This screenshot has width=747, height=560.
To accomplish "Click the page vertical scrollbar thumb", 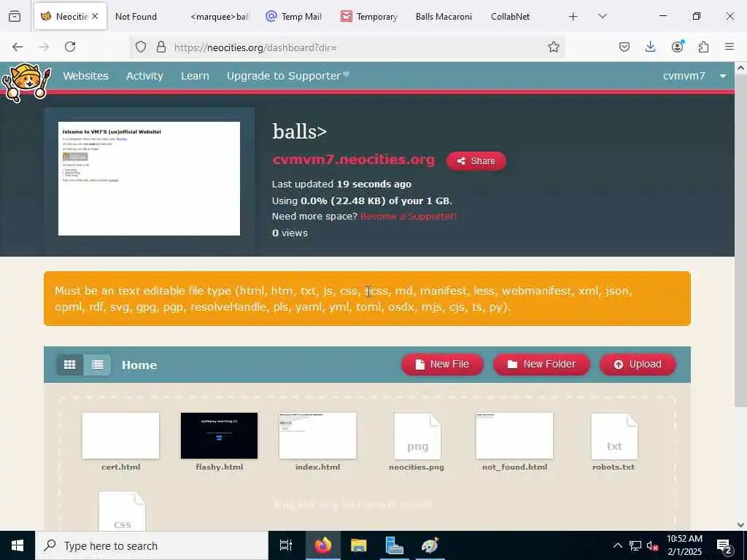I will click(x=740, y=240).
